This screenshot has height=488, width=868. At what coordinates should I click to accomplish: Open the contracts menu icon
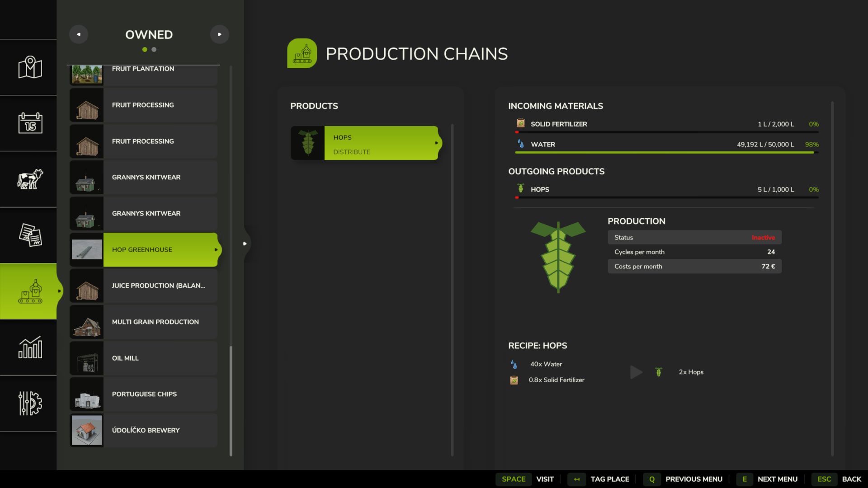pyautogui.click(x=30, y=235)
